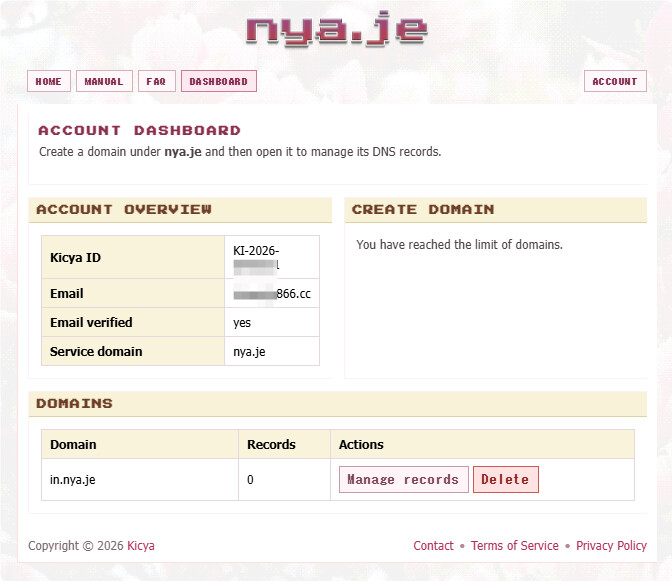Open the Terms of Service link
The width and height of the screenshot is (672, 581).
[x=515, y=545]
